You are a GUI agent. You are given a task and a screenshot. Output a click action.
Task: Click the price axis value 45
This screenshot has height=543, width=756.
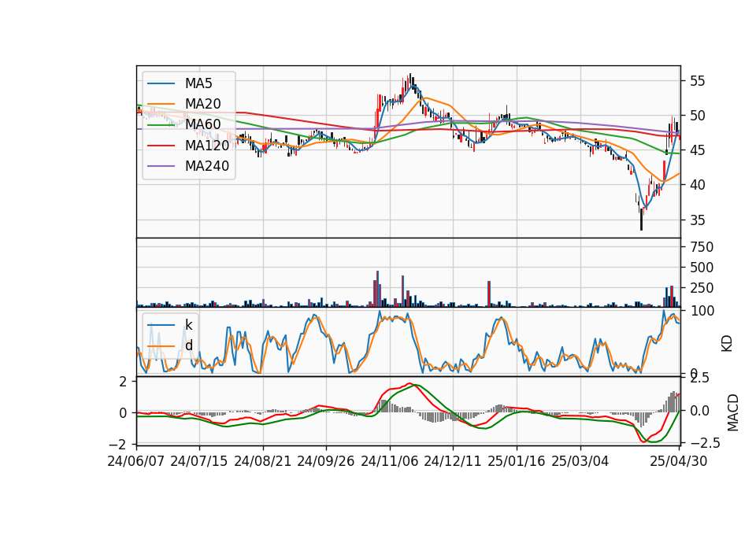click(x=698, y=150)
